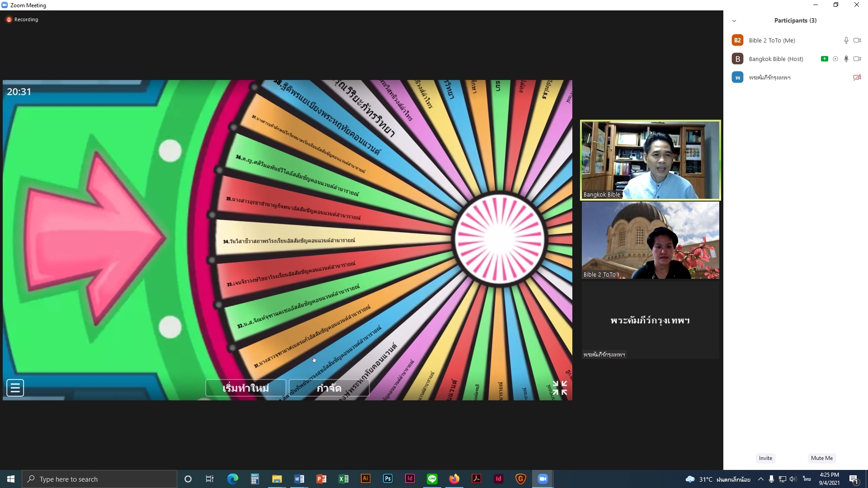Viewport: 868px width, 488px height.
Task: Open File Explorer from the taskbar
Action: click(x=277, y=479)
